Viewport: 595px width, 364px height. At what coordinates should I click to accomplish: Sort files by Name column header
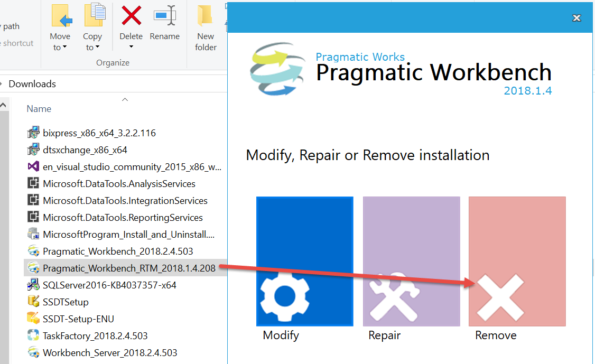coord(39,109)
